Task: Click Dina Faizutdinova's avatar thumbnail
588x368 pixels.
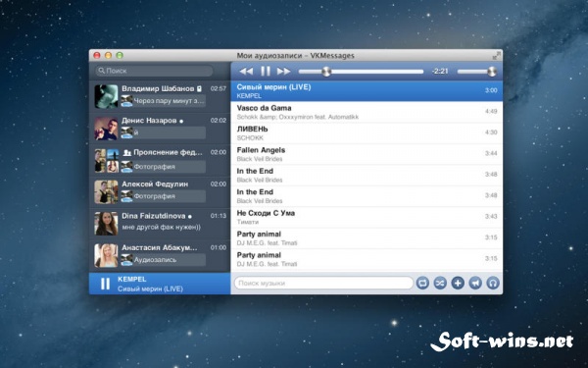Action: (106, 224)
